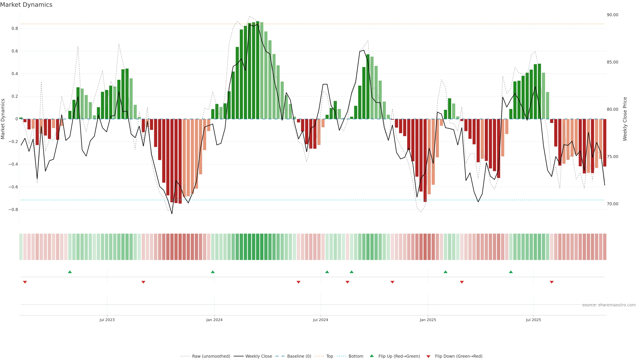The width and height of the screenshot is (644, 362).
Task: Click the flip-up triangle at Jan 2024
Action: [x=213, y=272]
